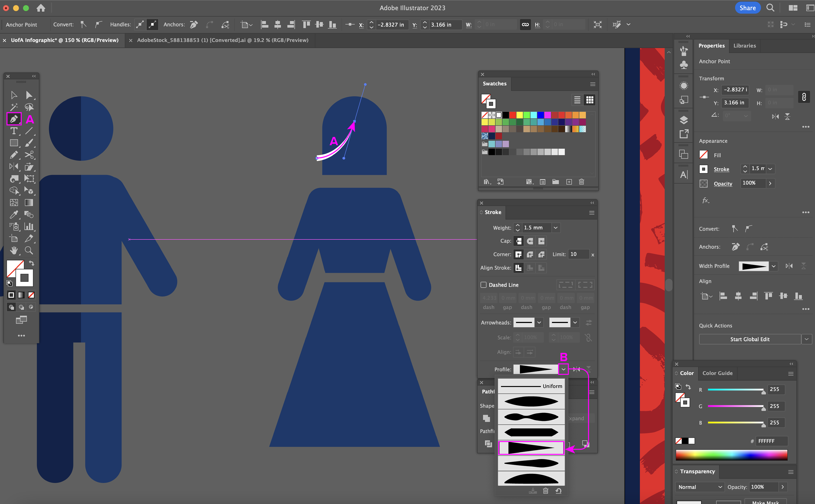Click the color spectrum bar in Color panel
815x504 pixels.
(731, 455)
